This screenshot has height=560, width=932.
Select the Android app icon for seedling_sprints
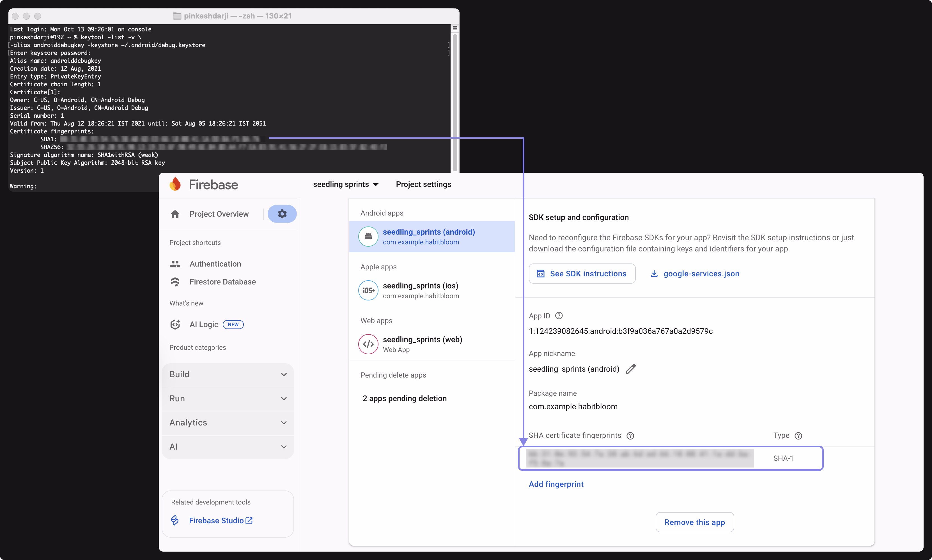(368, 237)
